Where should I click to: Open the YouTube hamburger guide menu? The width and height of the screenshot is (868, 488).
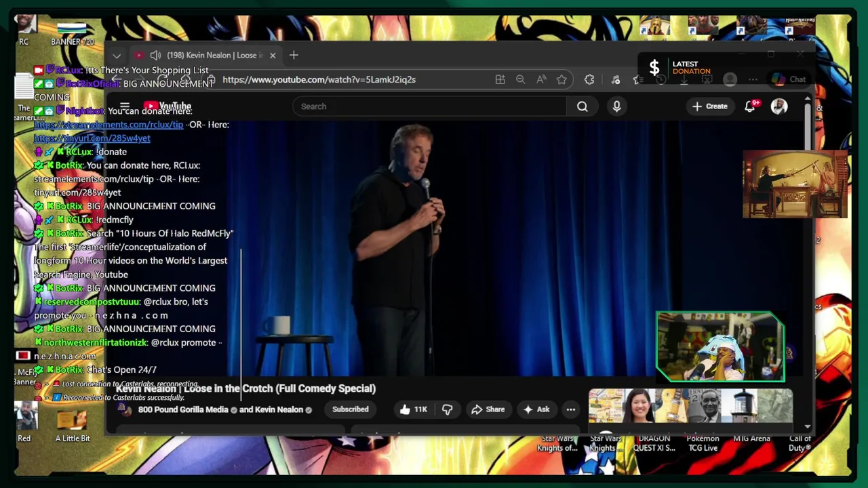(x=125, y=106)
